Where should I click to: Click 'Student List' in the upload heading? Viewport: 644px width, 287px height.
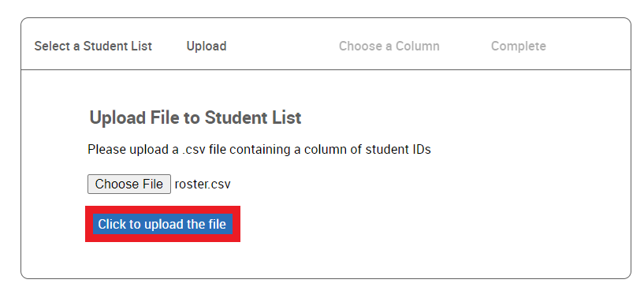pos(253,117)
